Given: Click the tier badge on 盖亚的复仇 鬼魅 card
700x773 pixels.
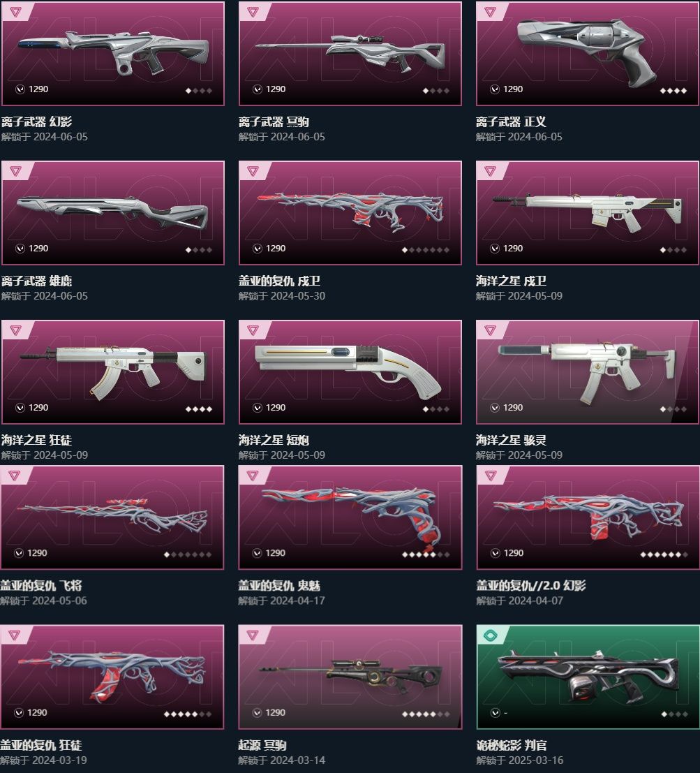Looking at the screenshot, I should tap(252, 476).
